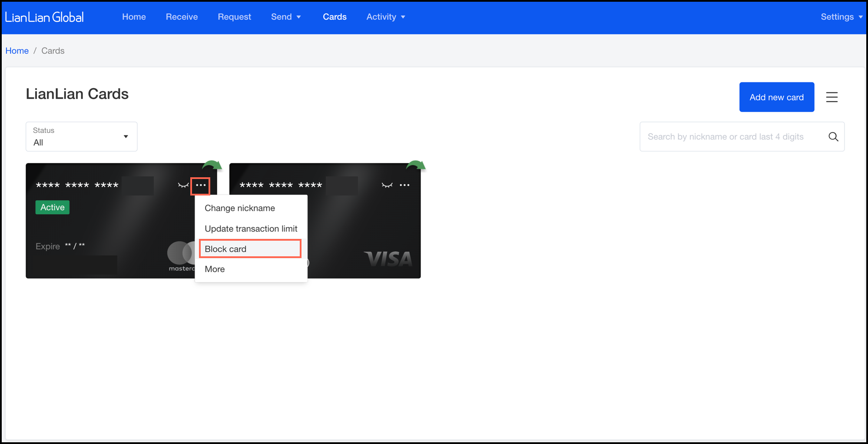Click the Active status badge
Viewport: 868px width, 444px height.
(52, 207)
